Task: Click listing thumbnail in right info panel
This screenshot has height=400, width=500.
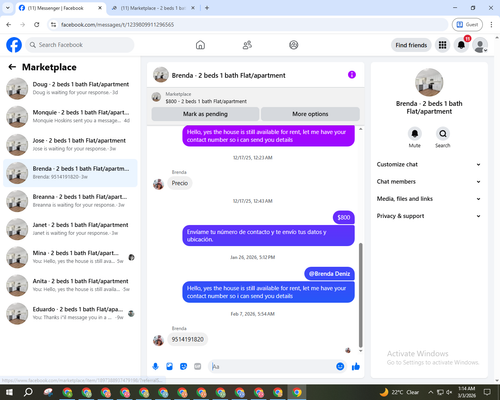Action: 429,82
